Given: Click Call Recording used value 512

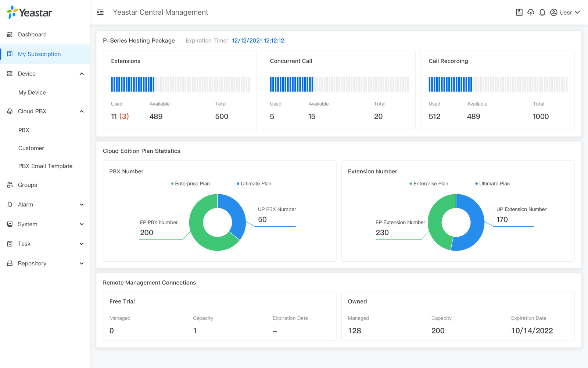Looking at the screenshot, I should (x=434, y=117).
